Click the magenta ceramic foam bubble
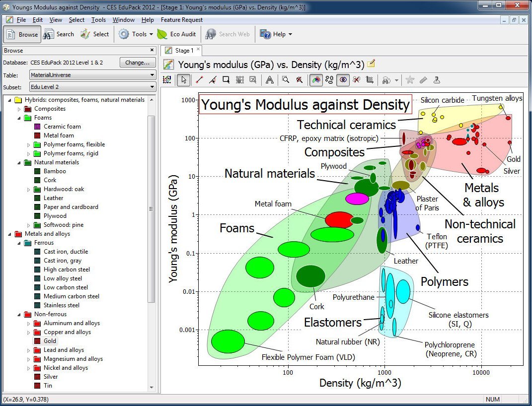 click(357, 199)
